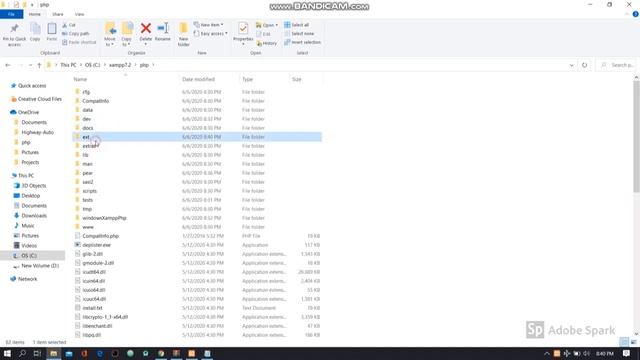Click the Cut scissors command
The image size is (640, 360).
tap(69, 25)
